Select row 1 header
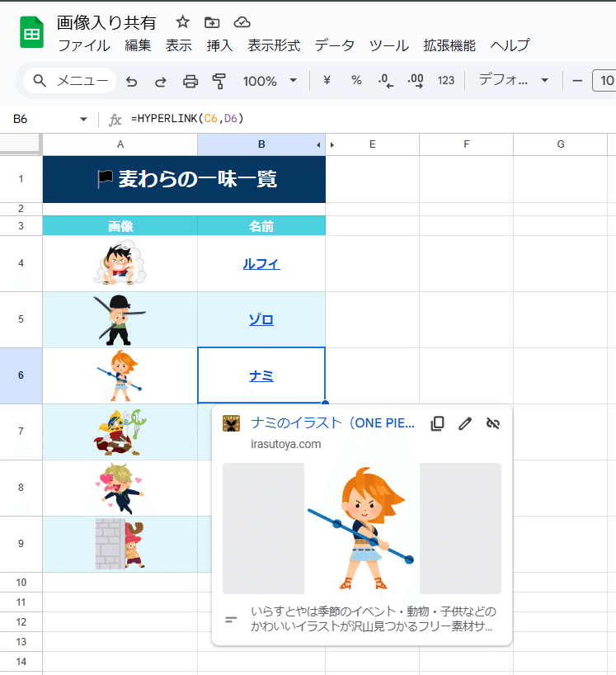The image size is (616, 675). click(21, 179)
